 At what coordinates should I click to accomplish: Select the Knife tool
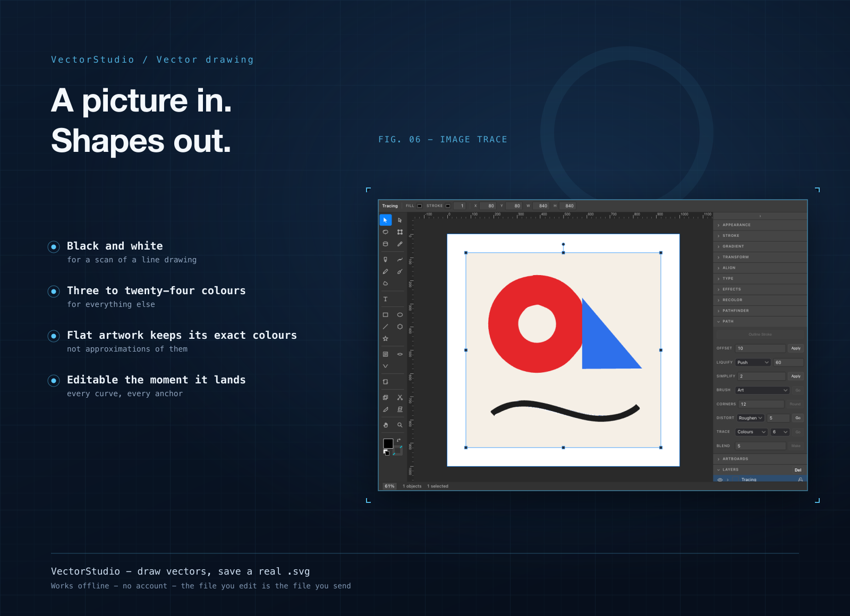(386, 409)
